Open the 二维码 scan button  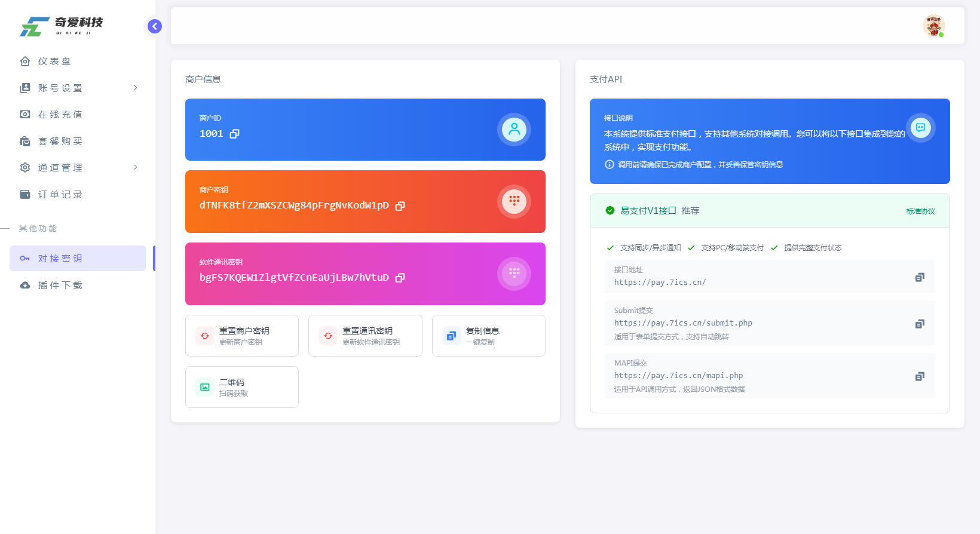point(242,387)
